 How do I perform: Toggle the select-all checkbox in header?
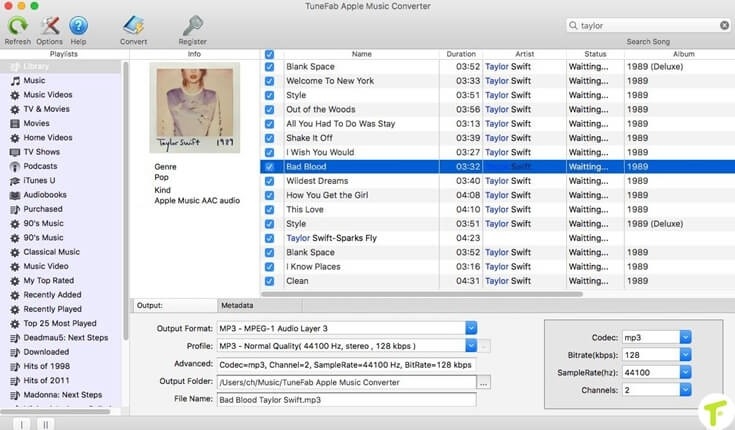click(x=269, y=54)
